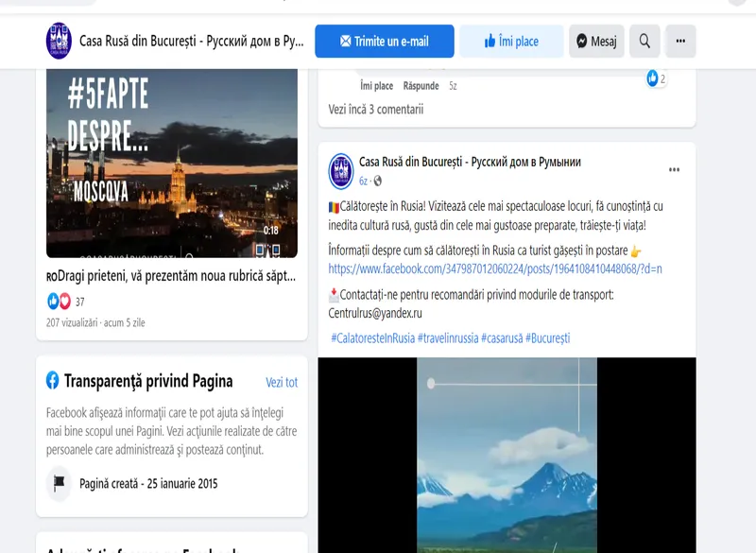Click 'Vezi tot' in Transparență privind Pagina

[x=282, y=382]
